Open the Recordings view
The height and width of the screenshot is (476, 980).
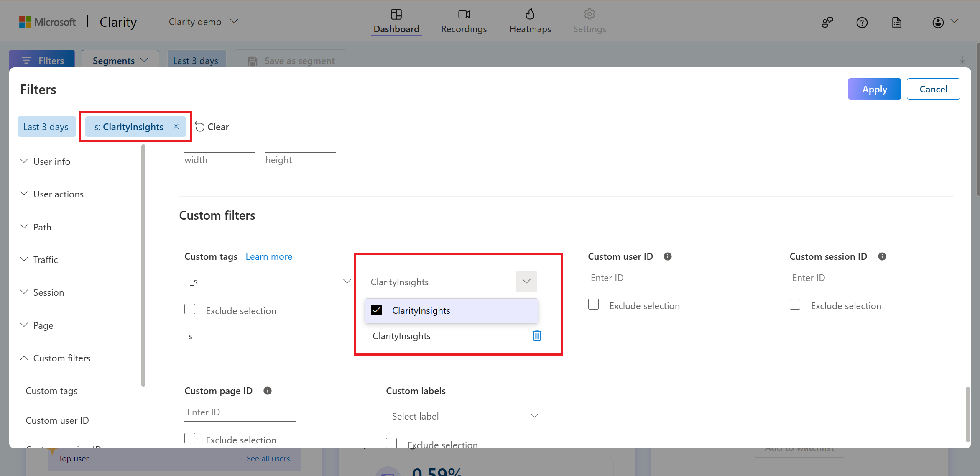[463, 21]
